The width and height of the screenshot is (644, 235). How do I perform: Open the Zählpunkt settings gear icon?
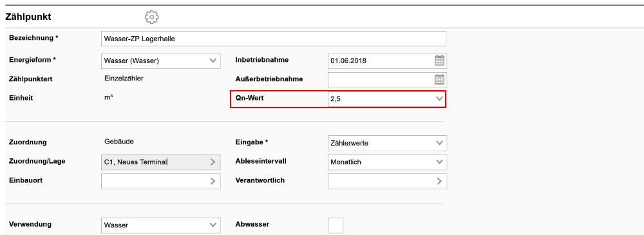coord(151,17)
